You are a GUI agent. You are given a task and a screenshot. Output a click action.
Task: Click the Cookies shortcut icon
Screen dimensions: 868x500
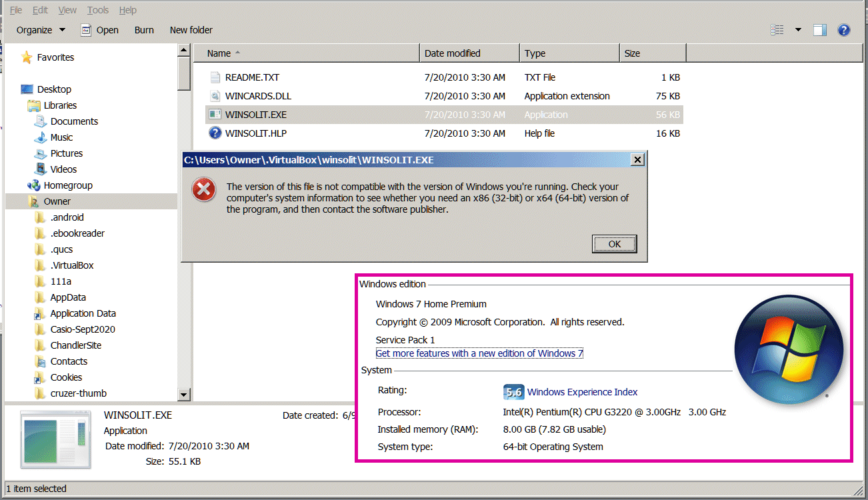40,377
